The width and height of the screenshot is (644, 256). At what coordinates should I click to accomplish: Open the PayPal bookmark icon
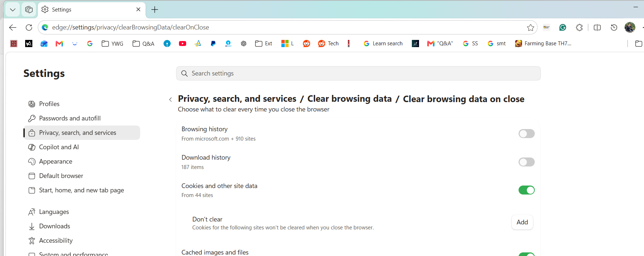213,44
